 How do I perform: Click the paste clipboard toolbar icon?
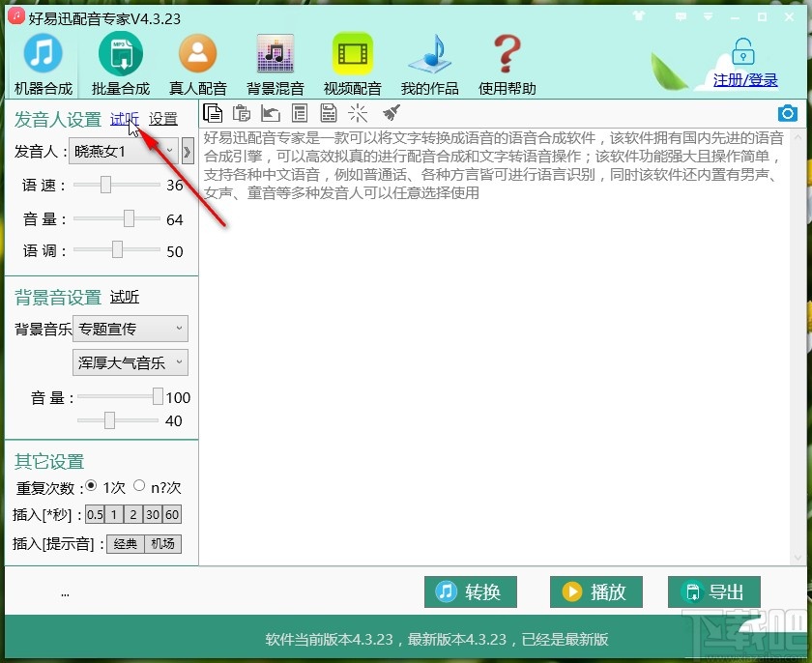(x=242, y=113)
